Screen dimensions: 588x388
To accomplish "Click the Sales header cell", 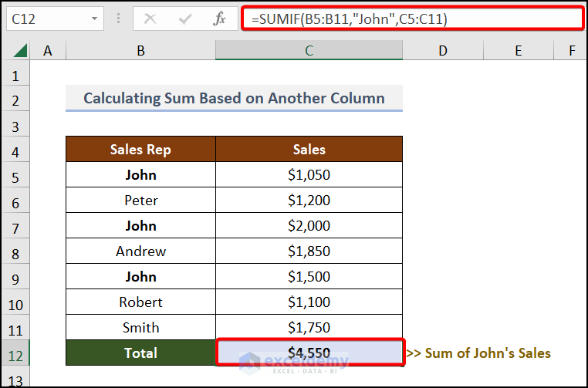I will coord(309,150).
